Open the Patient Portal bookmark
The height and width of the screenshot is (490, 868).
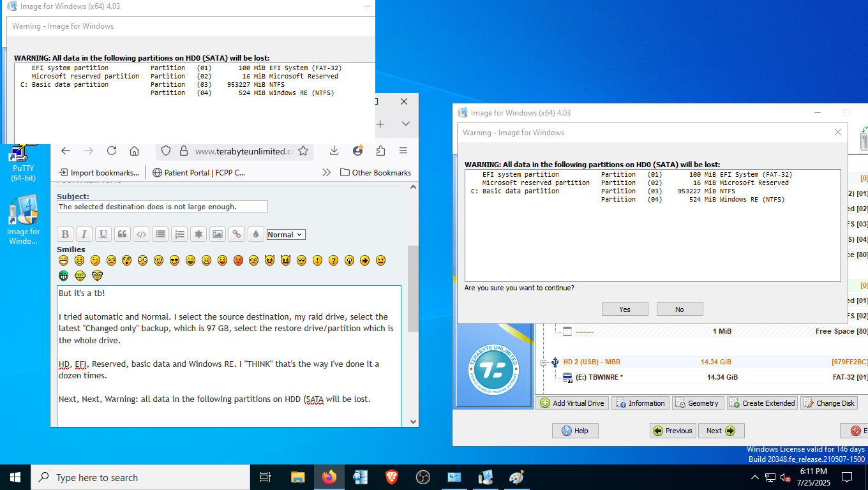(198, 172)
